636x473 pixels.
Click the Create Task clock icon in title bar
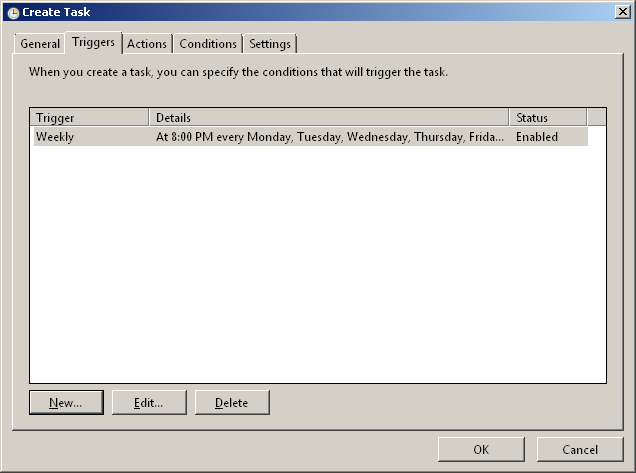point(13,12)
